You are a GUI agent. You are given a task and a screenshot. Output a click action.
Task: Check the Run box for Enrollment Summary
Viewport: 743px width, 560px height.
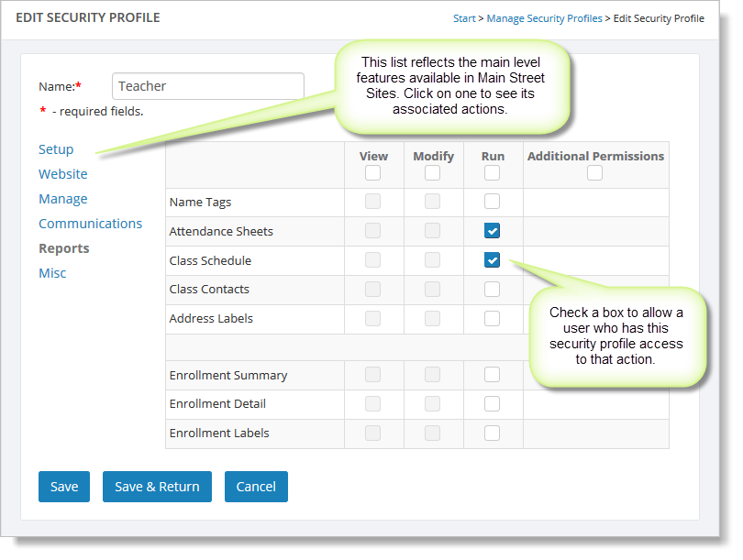click(x=493, y=375)
